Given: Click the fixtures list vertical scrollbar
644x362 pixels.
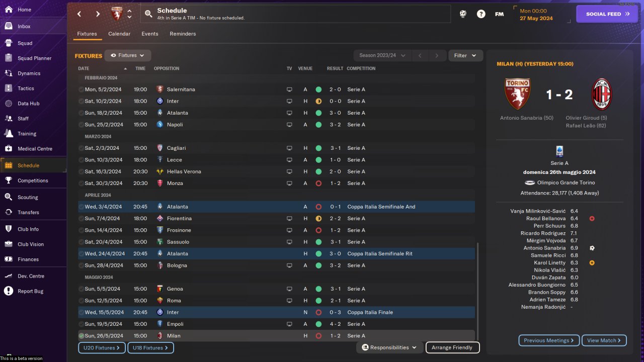Looking at the screenshot, I should pyautogui.click(x=477, y=292).
